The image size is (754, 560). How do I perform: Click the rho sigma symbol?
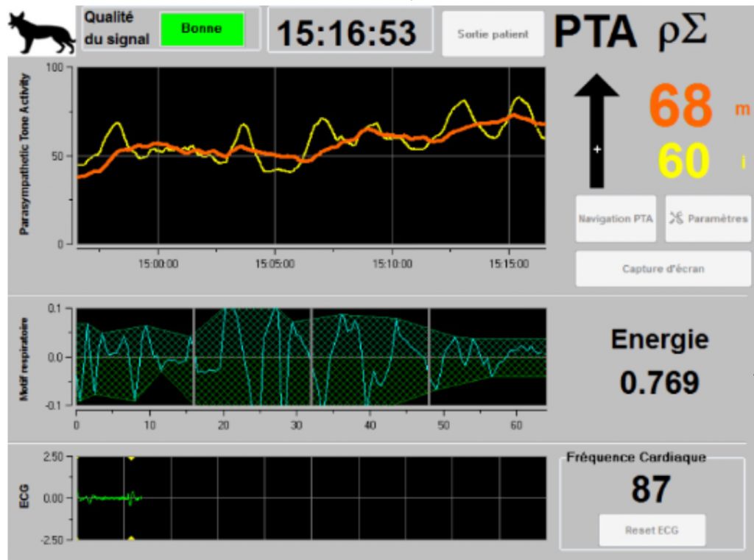[x=683, y=32]
